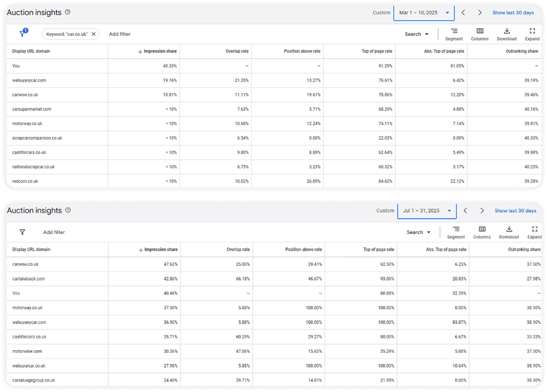Image resolution: width=547 pixels, height=392 pixels.
Task: Sort bottom table by Top of page rate
Action: [379, 249]
